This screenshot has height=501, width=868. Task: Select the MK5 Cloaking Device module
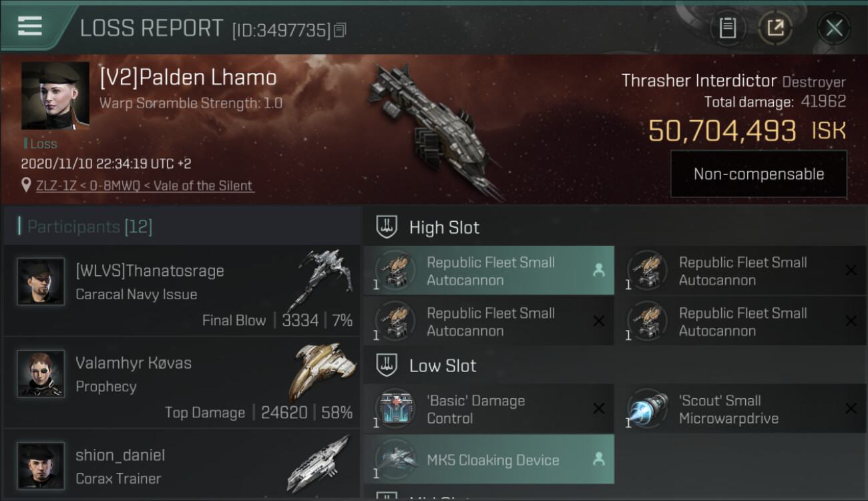489,460
